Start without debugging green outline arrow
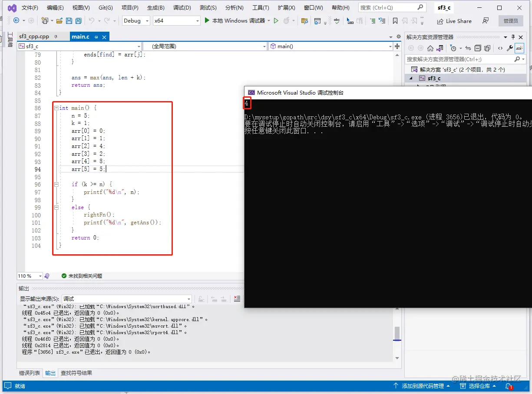Image resolution: width=532 pixels, height=394 pixels. 276,20
